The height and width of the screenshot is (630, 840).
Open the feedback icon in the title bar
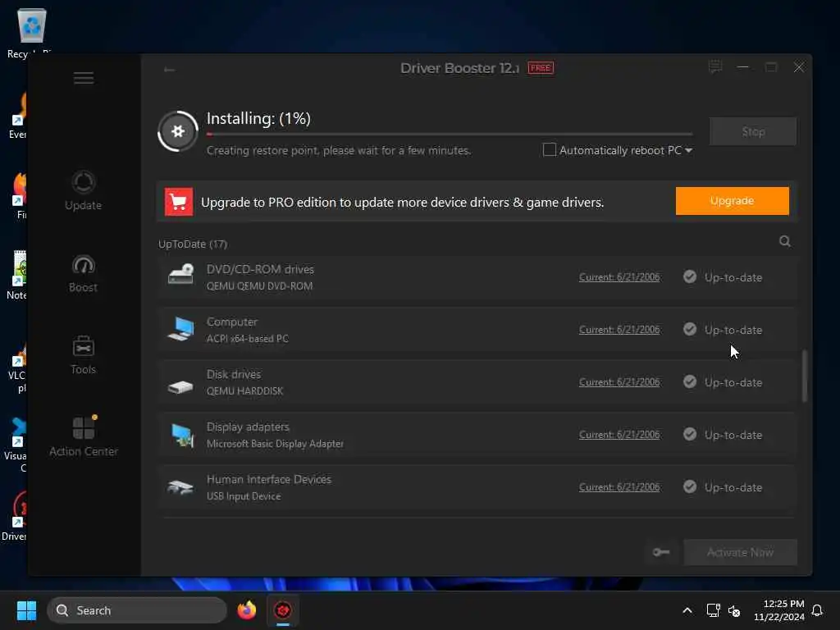(x=715, y=67)
